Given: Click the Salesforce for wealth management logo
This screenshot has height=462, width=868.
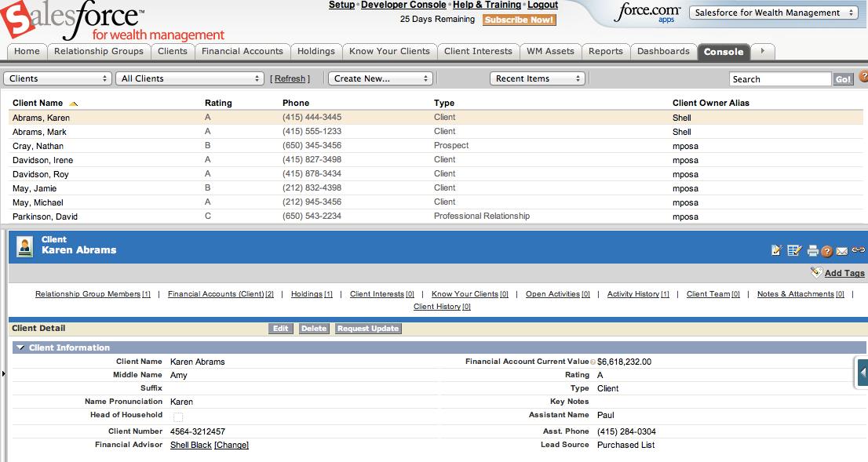Looking at the screenshot, I should click(114, 21).
